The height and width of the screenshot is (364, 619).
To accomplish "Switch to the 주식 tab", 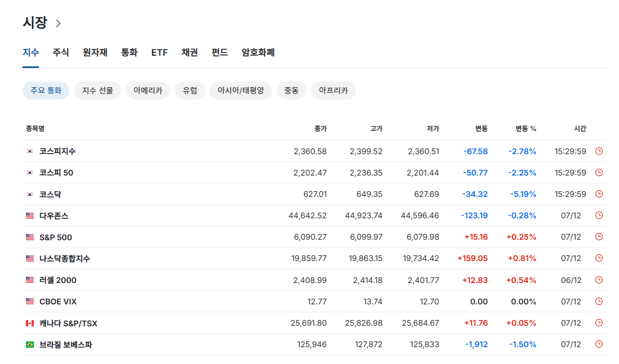I will 61,52.
